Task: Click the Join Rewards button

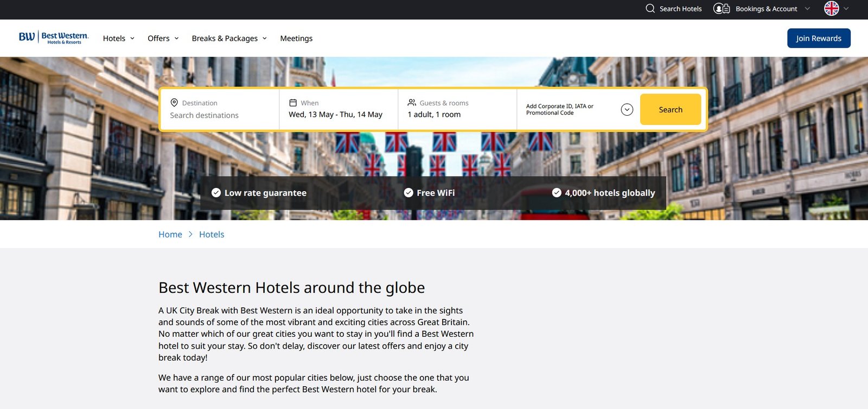Action: pyautogui.click(x=819, y=38)
